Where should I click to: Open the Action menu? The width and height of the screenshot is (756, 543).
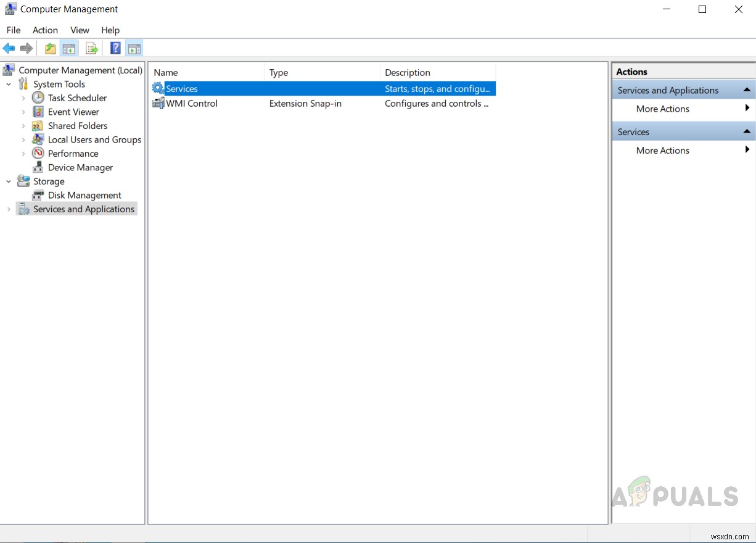tap(45, 30)
